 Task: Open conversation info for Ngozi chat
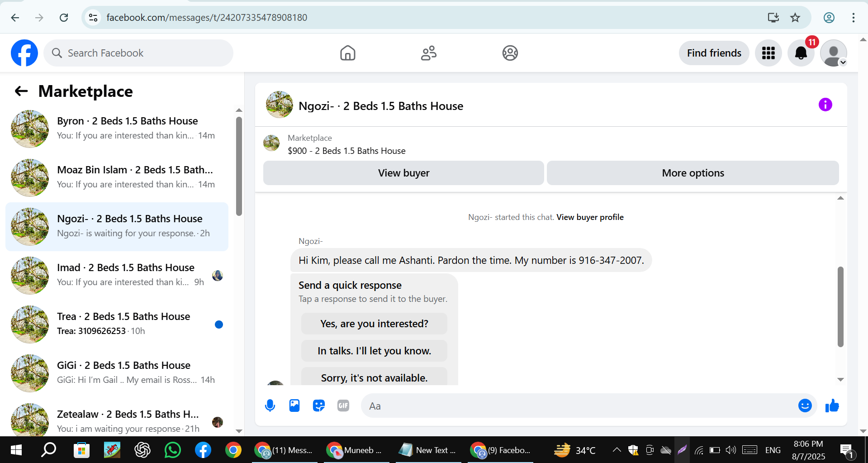tap(825, 105)
